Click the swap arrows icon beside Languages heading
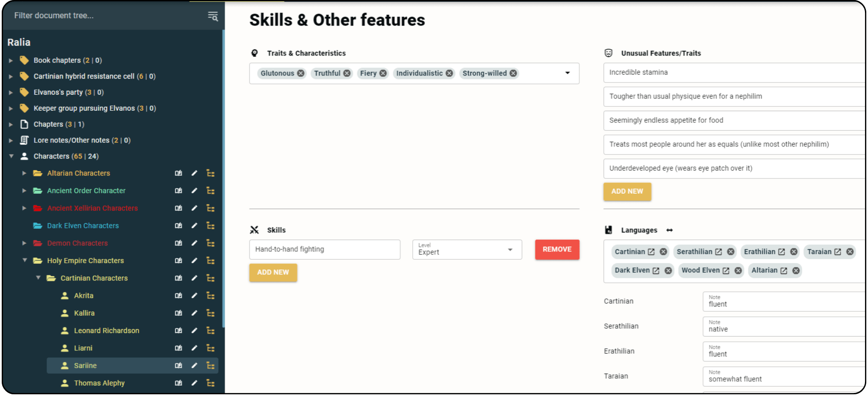The height and width of the screenshot is (396, 868). tap(670, 230)
